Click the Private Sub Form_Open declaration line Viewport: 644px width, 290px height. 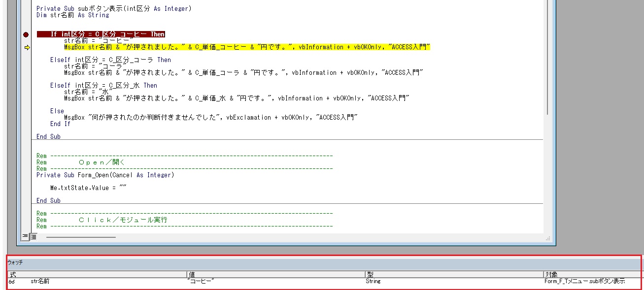point(105,175)
